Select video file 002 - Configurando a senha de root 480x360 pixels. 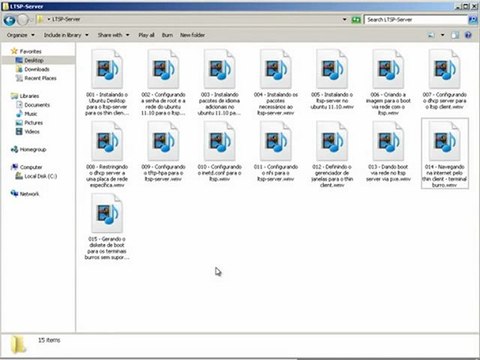tap(163, 82)
